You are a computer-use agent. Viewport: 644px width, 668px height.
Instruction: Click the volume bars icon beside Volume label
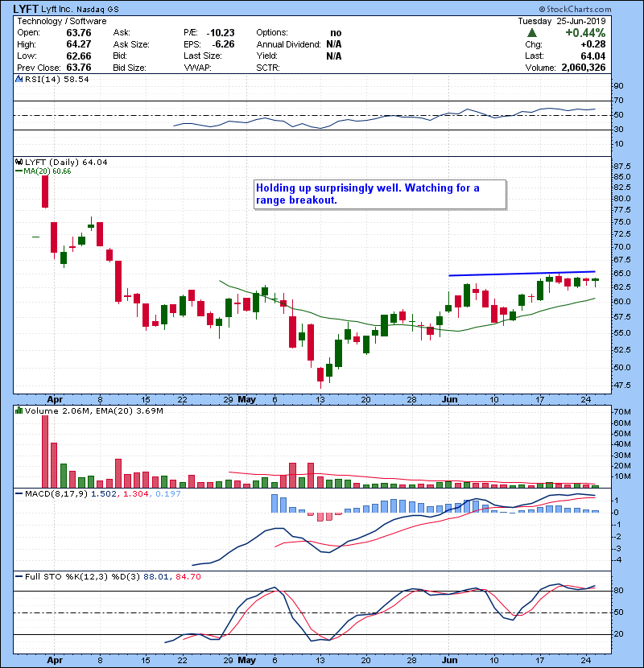(x=19, y=410)
